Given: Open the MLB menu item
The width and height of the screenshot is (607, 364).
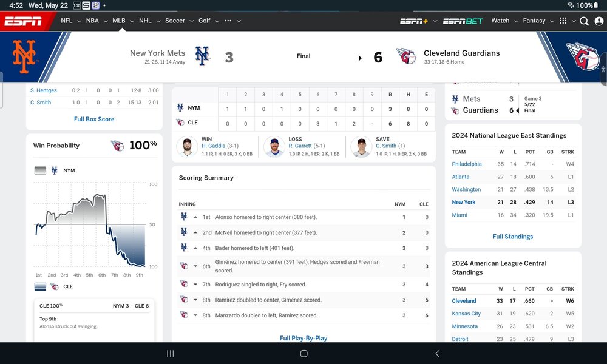Looking at the screenshot, I should [119, 21].
